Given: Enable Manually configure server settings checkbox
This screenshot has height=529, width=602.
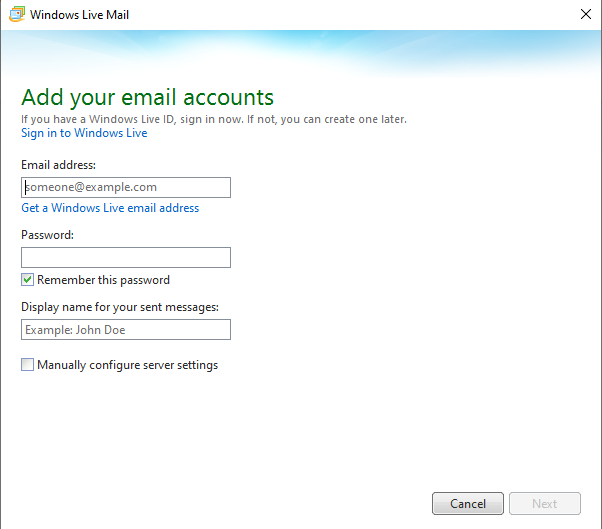Looking at the screenshot, I should (27, 364).
